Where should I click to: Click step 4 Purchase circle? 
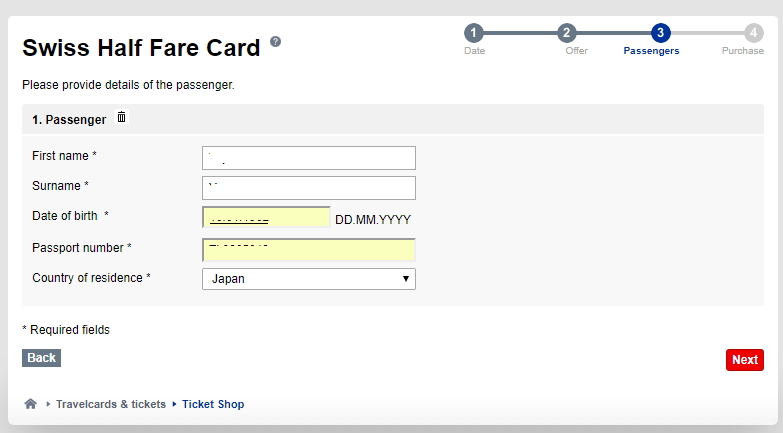coord(754,33)
